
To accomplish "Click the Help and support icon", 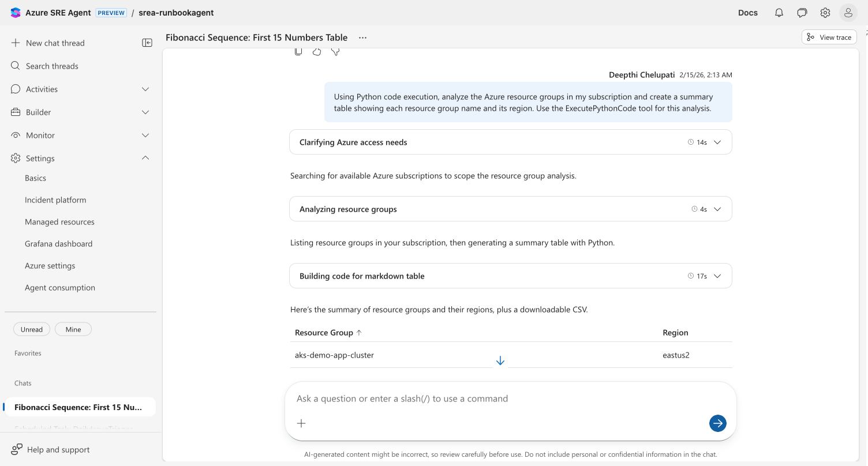I will tap(17, 449).
